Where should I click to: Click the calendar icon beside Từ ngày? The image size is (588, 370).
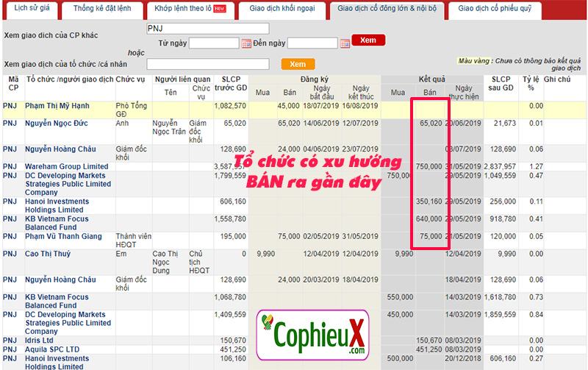246,43
